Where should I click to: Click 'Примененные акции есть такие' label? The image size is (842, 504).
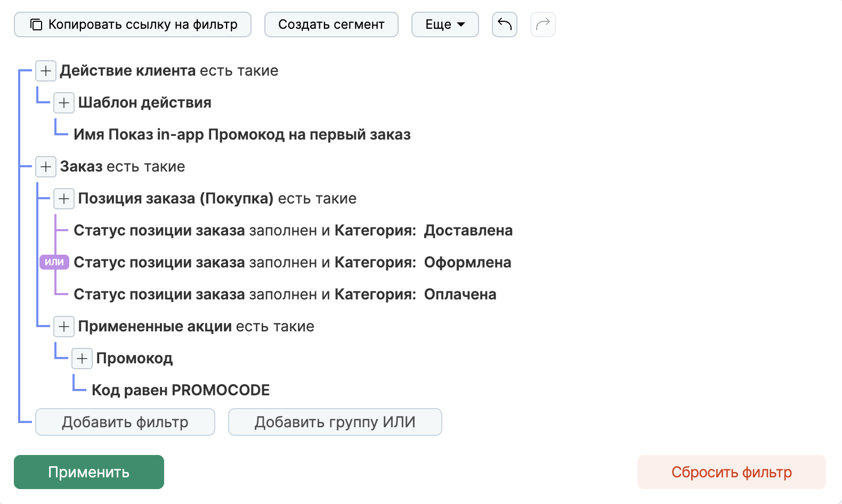pos(196,327)
